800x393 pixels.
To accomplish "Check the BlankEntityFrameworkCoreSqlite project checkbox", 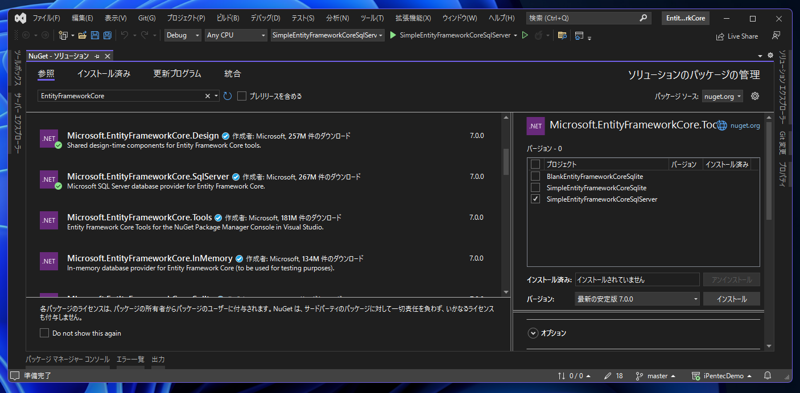I will point(535,176).
